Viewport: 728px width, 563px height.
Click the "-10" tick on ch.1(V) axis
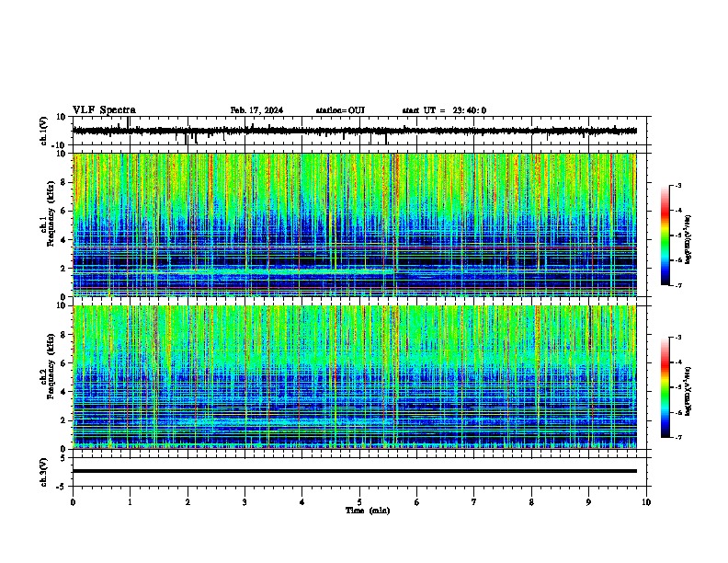pos(60,145)
